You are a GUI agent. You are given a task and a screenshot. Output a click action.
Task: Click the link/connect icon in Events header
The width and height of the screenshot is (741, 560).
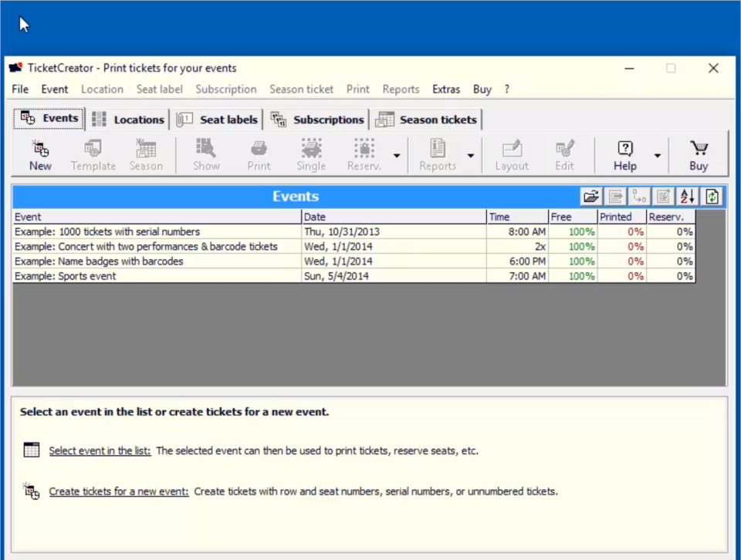[639, 197]
